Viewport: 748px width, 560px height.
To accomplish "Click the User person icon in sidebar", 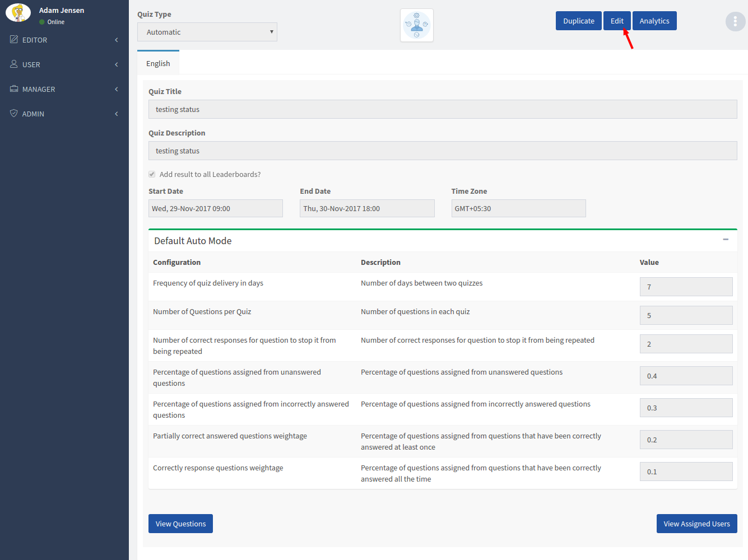I will point(14,64).
